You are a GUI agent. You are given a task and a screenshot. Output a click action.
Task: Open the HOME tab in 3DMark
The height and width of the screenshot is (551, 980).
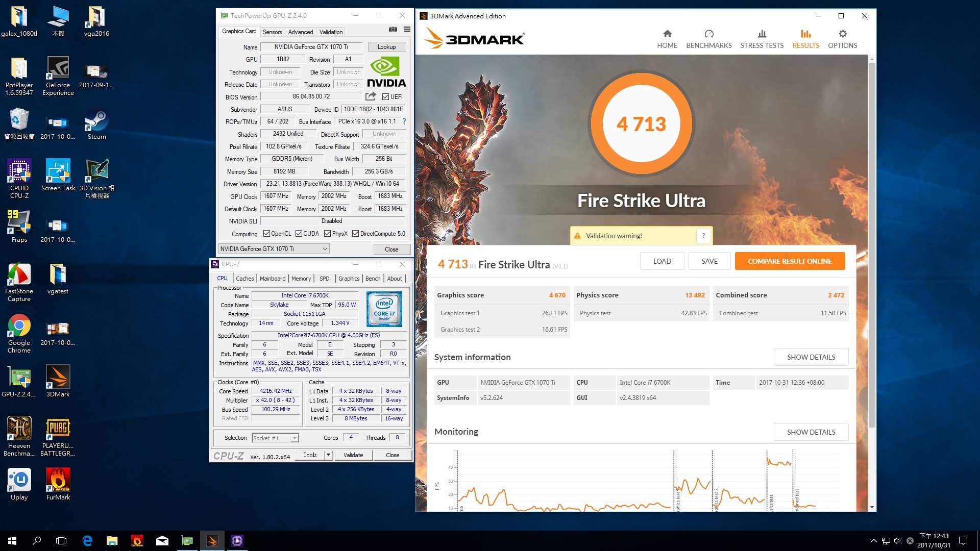coord(667,39)
